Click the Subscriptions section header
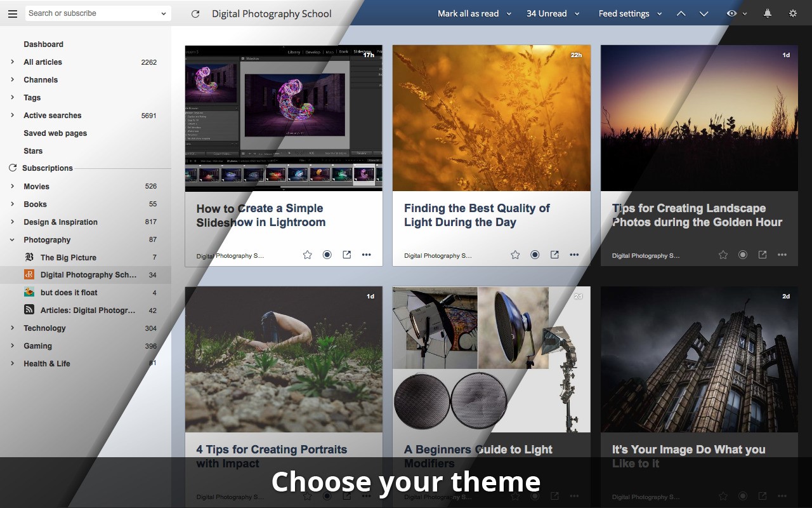The width and height of the screenshot is (812, 508). 48,168
